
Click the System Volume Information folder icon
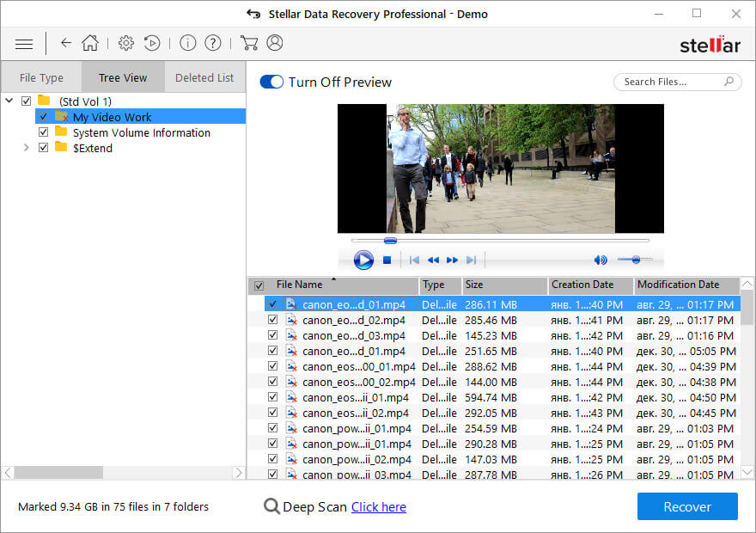[61, 132]
